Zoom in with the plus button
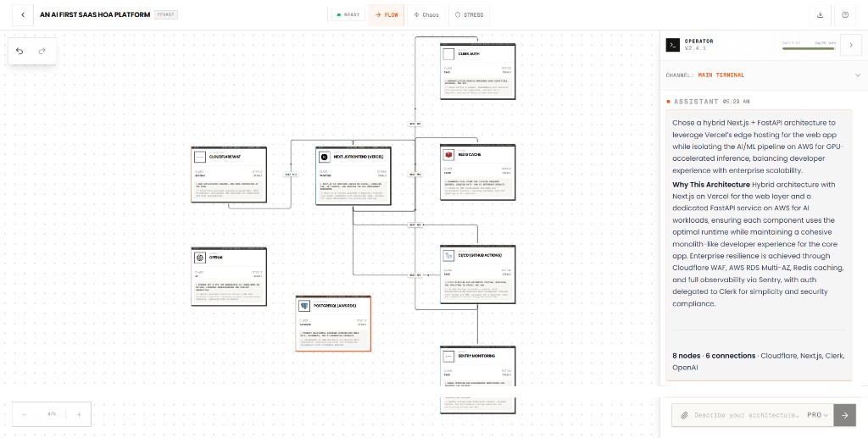The width and height of the screenshot is (868, 438). pos(79,414)
